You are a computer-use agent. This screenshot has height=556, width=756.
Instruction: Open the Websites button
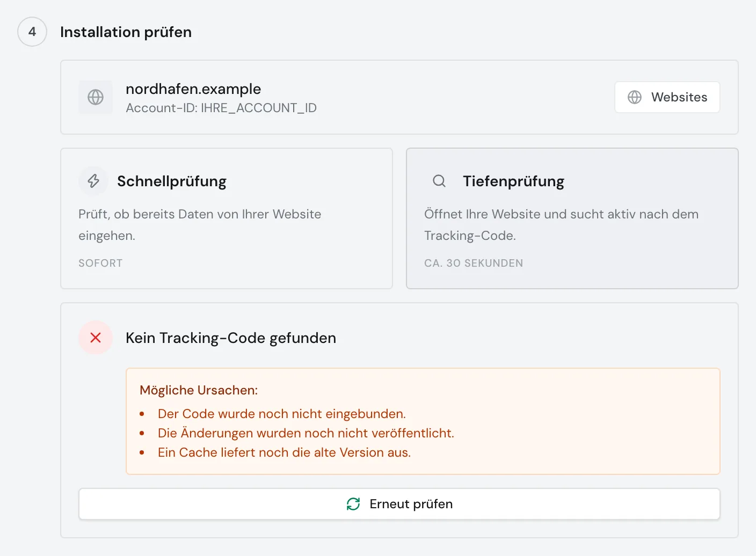(667, 97)
